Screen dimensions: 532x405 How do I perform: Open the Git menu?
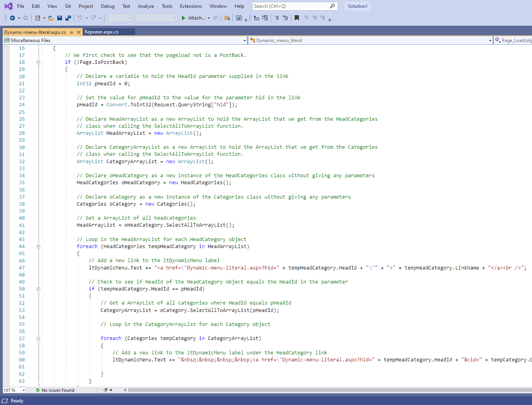(x=68, y=6)
